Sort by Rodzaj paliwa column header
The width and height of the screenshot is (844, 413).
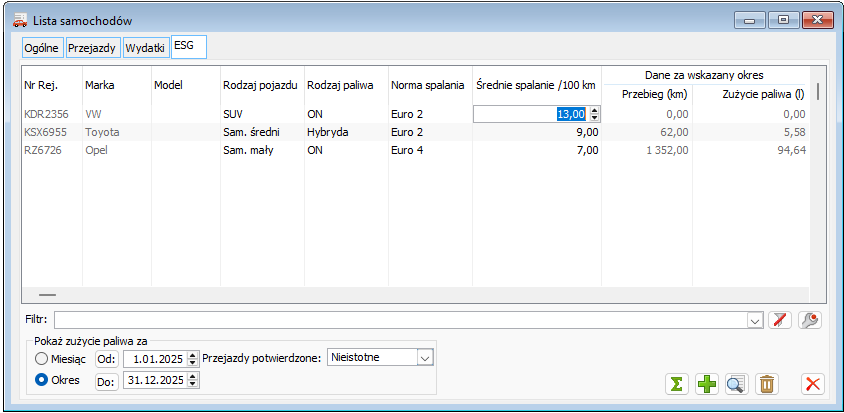point(346,85)
